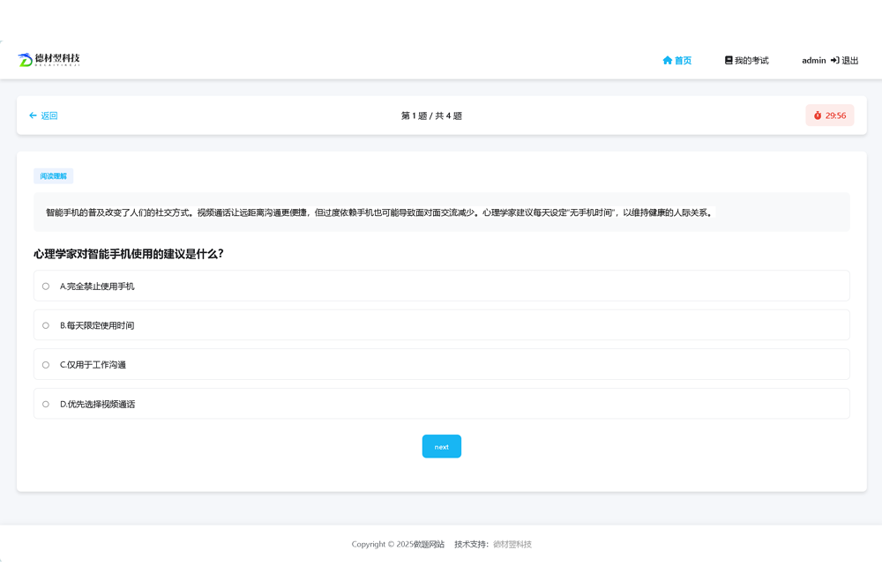Click the logout arrow icon
Viewport: 882px width, 588px height.
tap(834, 60)
